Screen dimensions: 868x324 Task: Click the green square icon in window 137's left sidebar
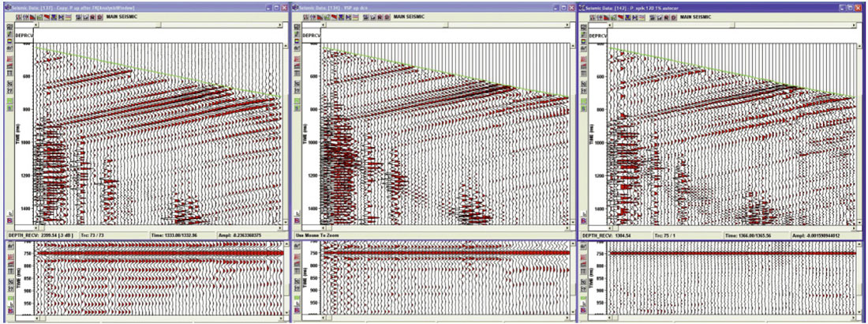point(10,100)
